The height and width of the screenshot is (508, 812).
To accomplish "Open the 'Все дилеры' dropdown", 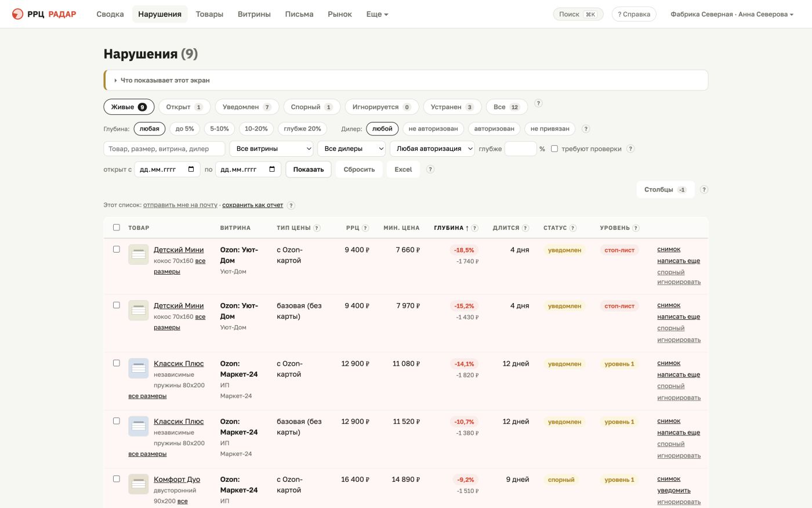I will pyautogui.click(x=351, y=149).
